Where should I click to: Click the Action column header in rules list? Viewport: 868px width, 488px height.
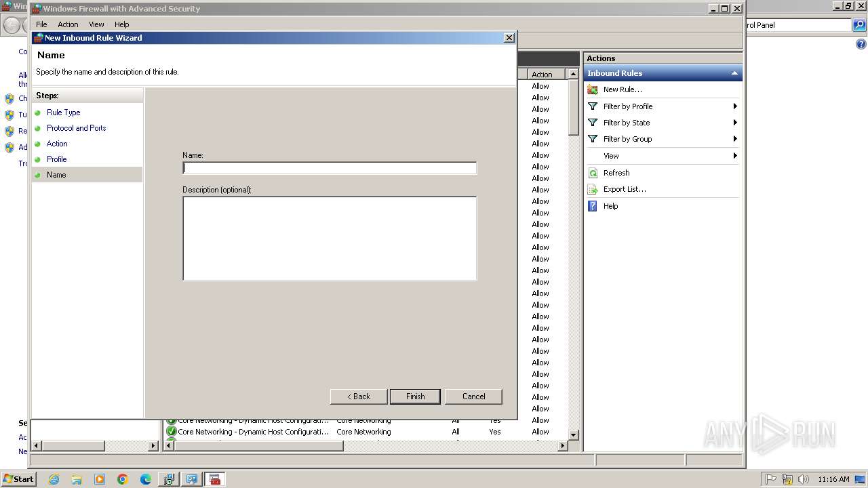click(x=547, y=75)
